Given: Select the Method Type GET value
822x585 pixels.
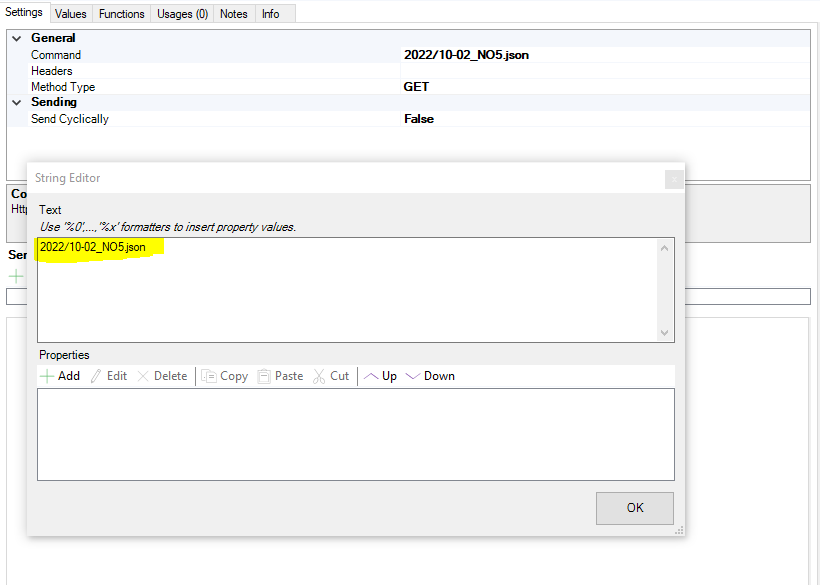Looking at the screenshot, I should pos(417,87).
